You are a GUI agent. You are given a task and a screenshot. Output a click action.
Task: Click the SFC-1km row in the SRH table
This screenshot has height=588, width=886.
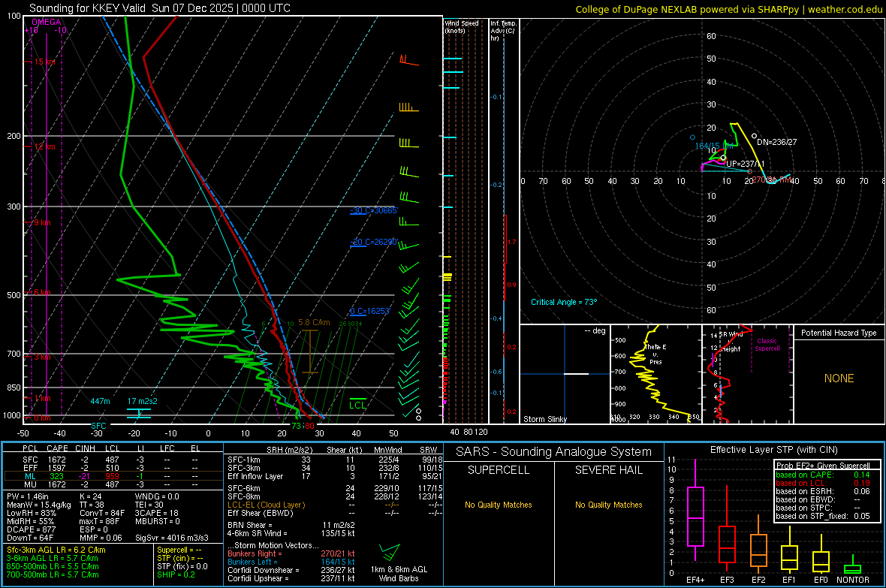[x=335, y=460]
